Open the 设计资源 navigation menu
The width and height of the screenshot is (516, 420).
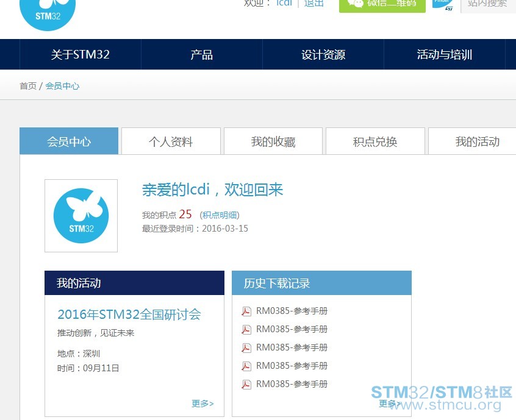323,54
